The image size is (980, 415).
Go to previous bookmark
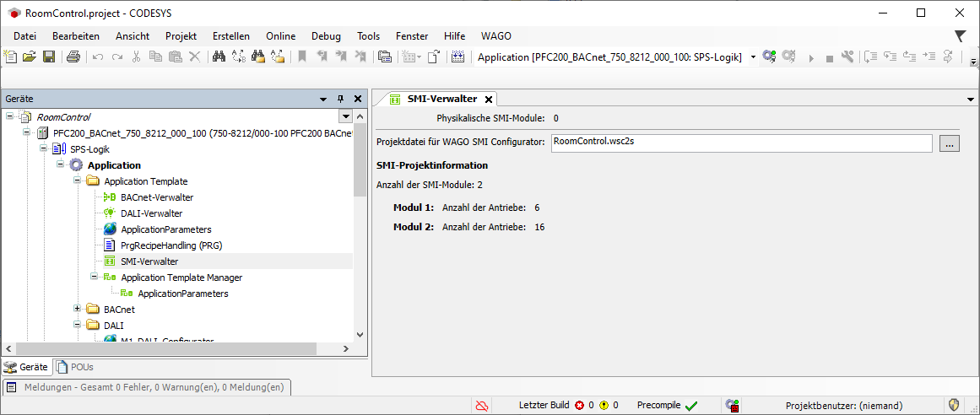click(322, 57)
